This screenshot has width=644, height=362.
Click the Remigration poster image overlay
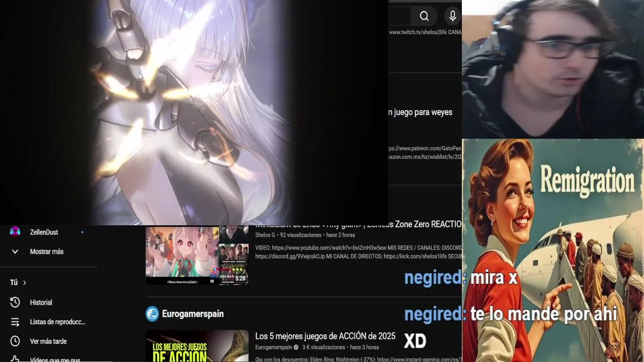553,250
